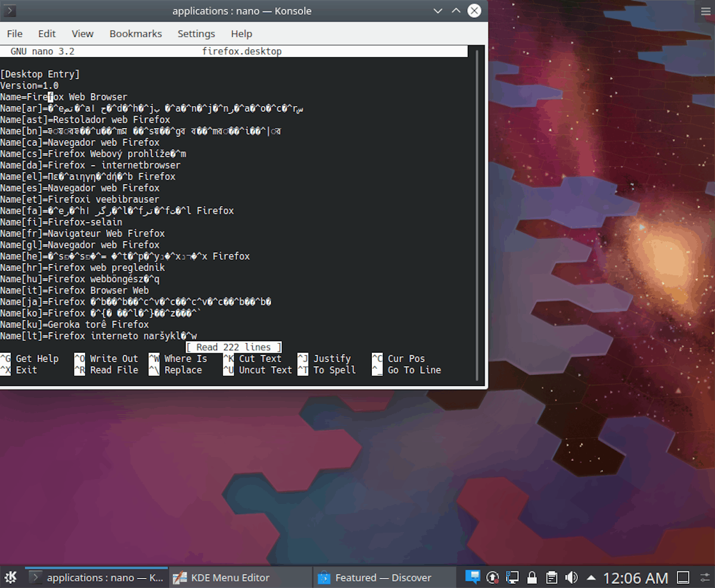Expand the hidden system tray items arrow
Screen dimensions: 715x588
coord(591,577)
